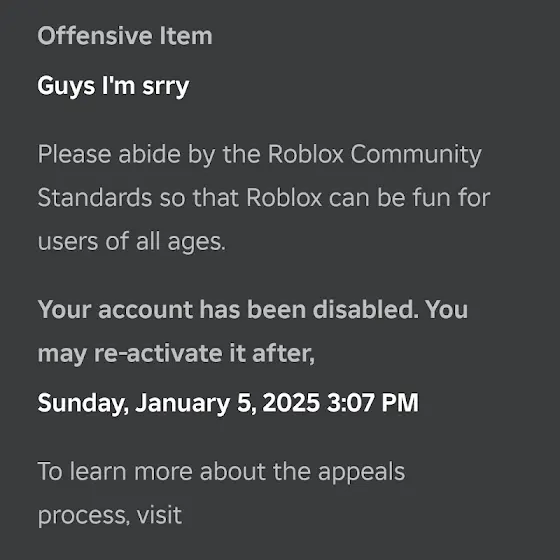Click the word 'srry' in the note
The height and width of the screenshot is (560, 560).
pos(165,87)
